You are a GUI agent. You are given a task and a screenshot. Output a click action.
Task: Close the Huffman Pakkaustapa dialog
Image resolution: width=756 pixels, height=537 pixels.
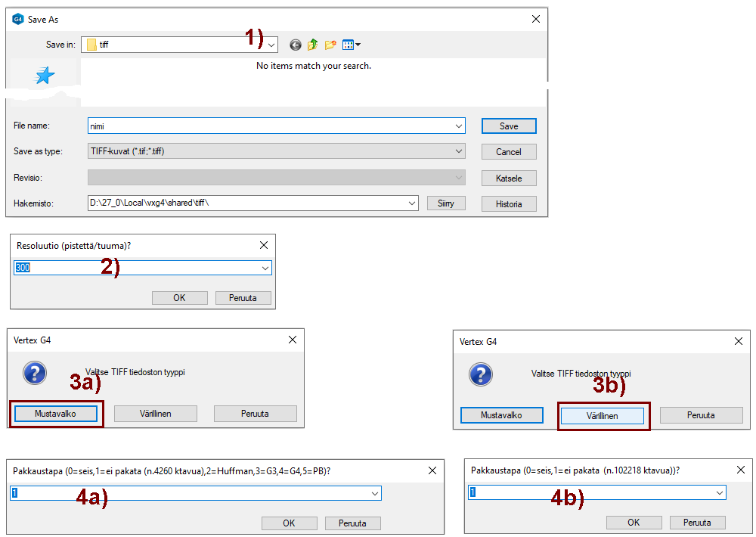432,470
